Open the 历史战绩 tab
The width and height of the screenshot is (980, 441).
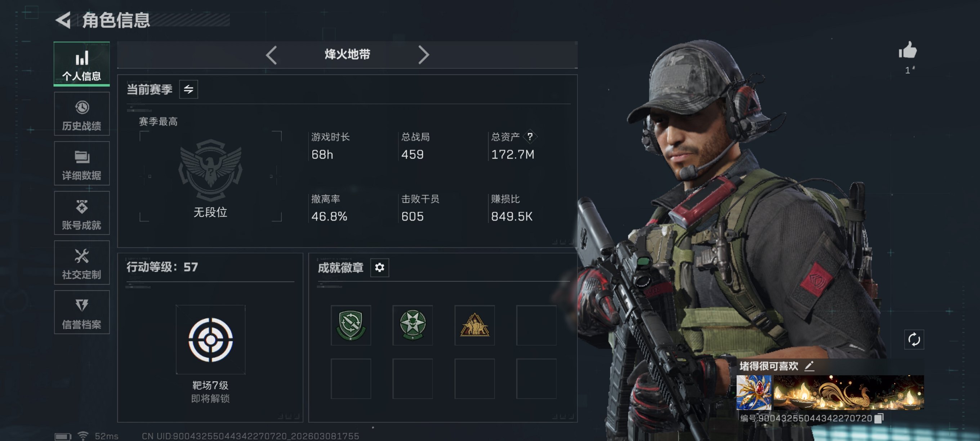[x=82, y=114]
